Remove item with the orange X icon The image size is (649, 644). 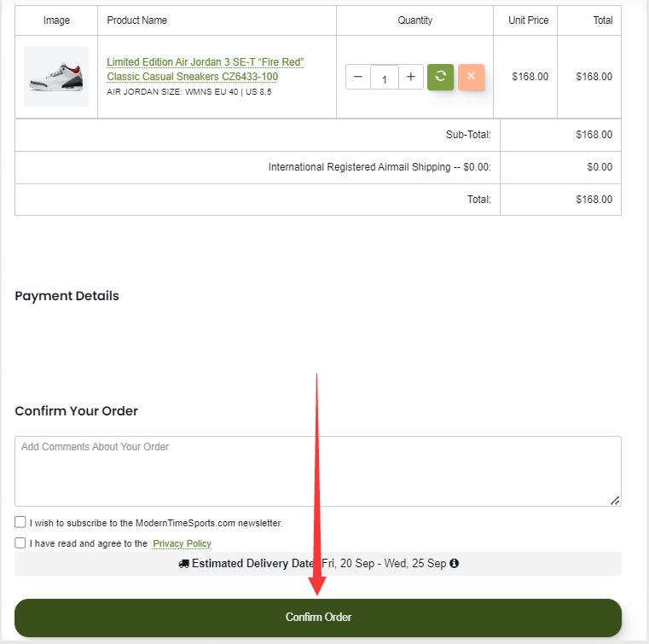471,77
